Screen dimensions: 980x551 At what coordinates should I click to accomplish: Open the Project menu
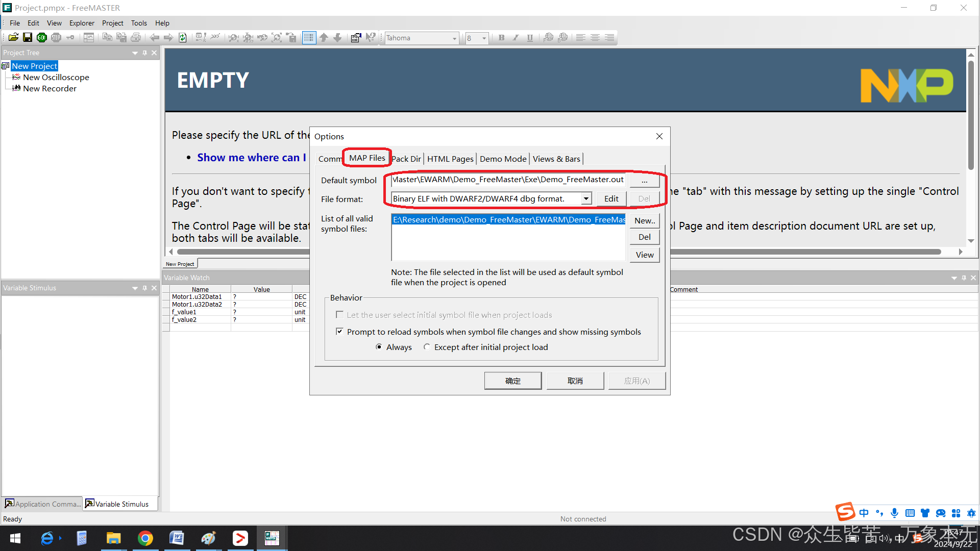tap(112, 23)
